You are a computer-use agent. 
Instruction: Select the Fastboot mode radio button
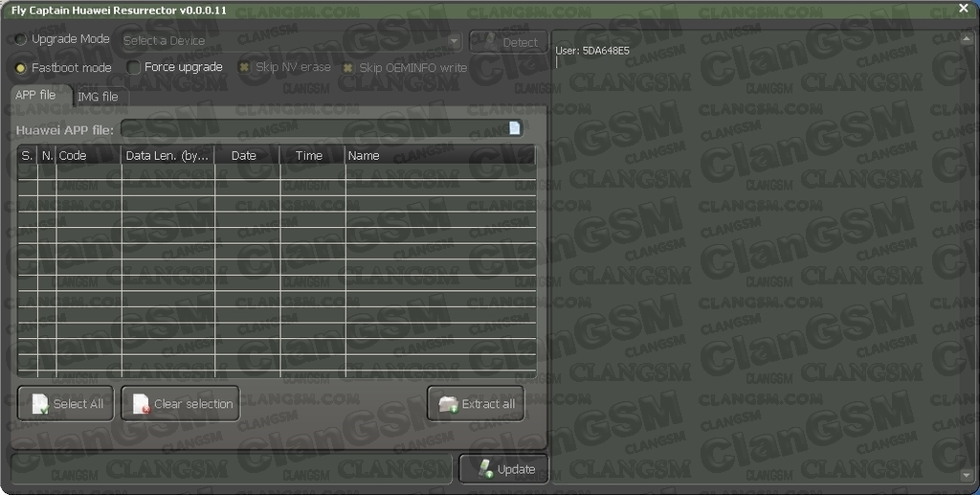(21, 68)
